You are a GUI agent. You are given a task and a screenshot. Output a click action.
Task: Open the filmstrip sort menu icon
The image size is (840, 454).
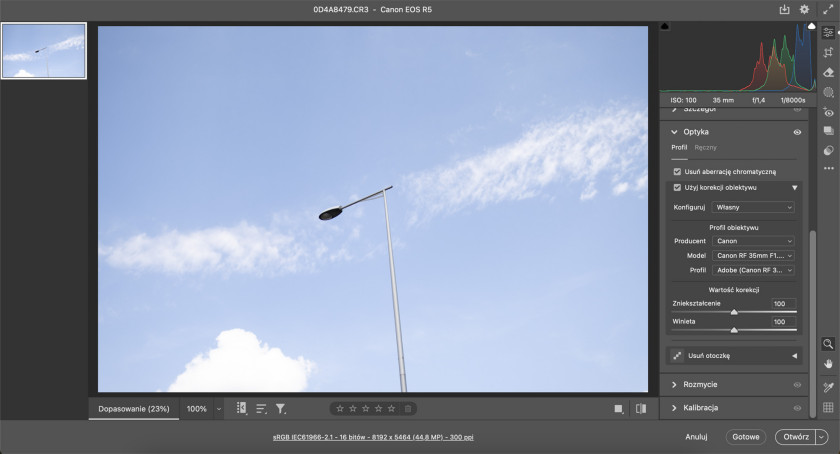[261, 409]
